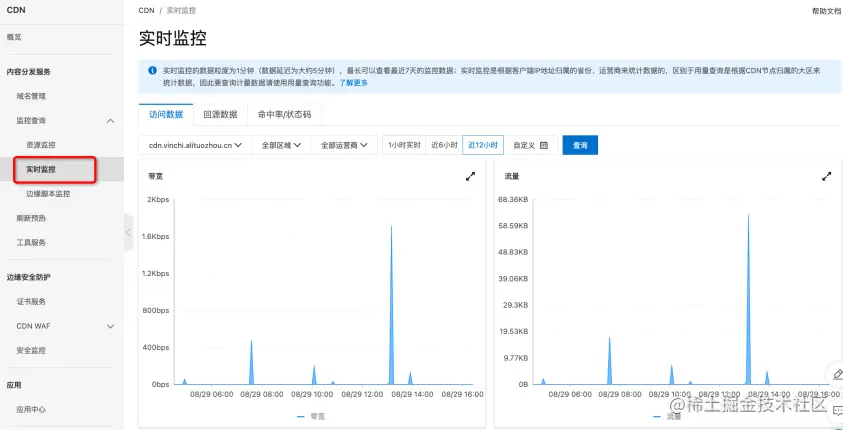Image resolution: width=843 pixels, height=430 pixels.
Task: Open the 全部区域 region dropdown
Action: point(281,145)
